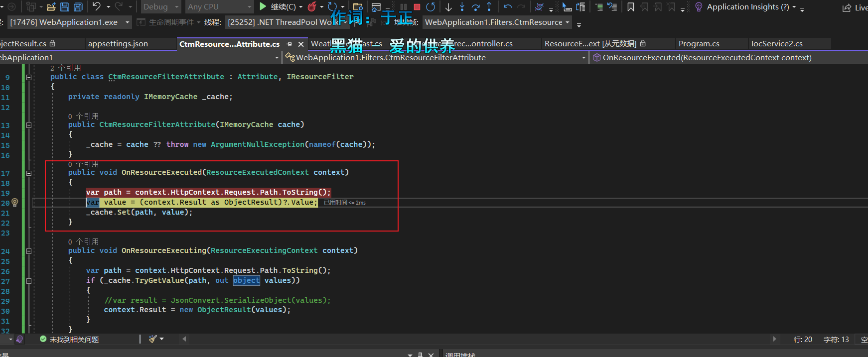Image resolution: width=868 pixels, height=357 pixels.
Task: Click 0 个引用 link above OnResourceExecuting
Action: tap(83, 241)
